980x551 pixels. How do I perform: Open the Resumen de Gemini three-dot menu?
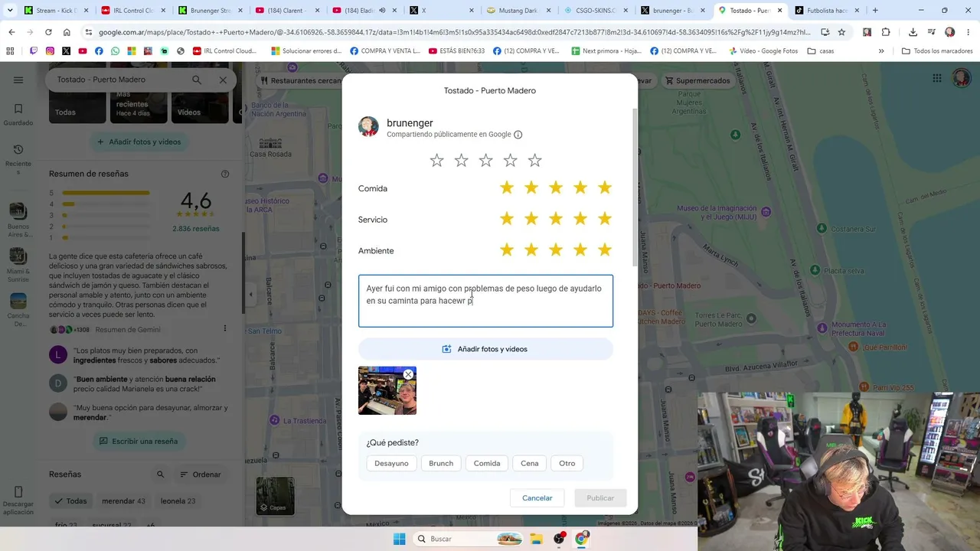225,329
